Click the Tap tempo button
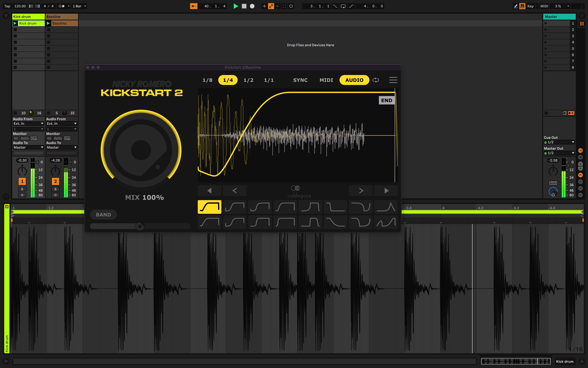 coord(7,6)
